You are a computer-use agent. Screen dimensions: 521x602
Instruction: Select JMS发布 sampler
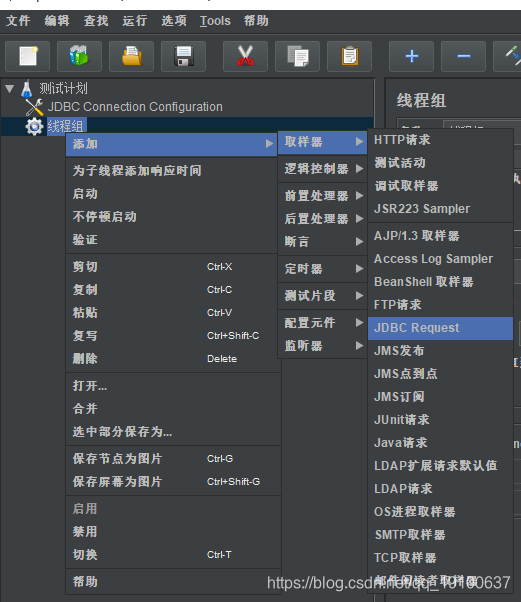point(440,351)
